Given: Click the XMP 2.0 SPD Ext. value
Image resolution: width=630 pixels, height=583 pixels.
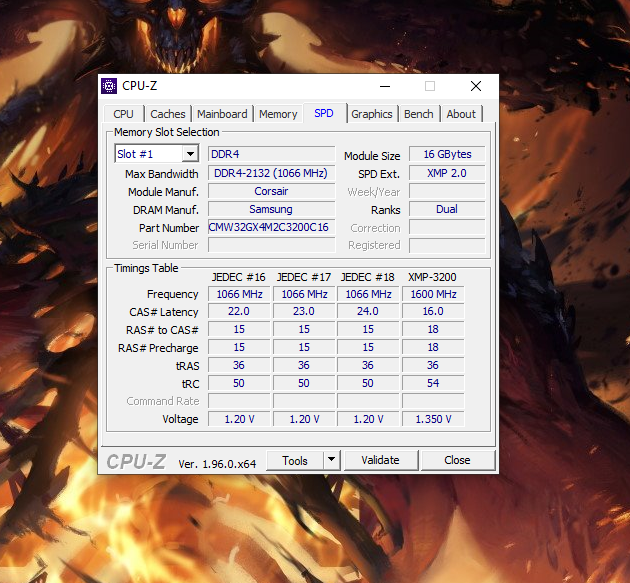Looking at the screenshot, I should pos(447,173).
